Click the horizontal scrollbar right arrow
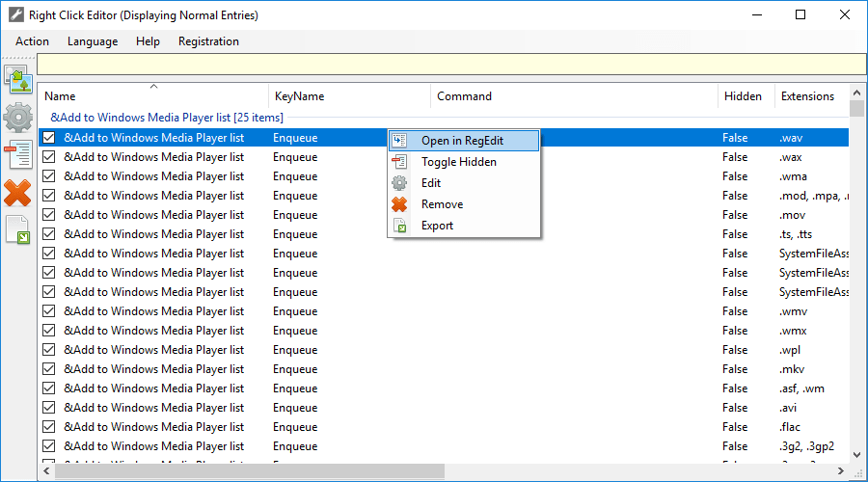The image size is (868, 482). [x=841, y=471]
